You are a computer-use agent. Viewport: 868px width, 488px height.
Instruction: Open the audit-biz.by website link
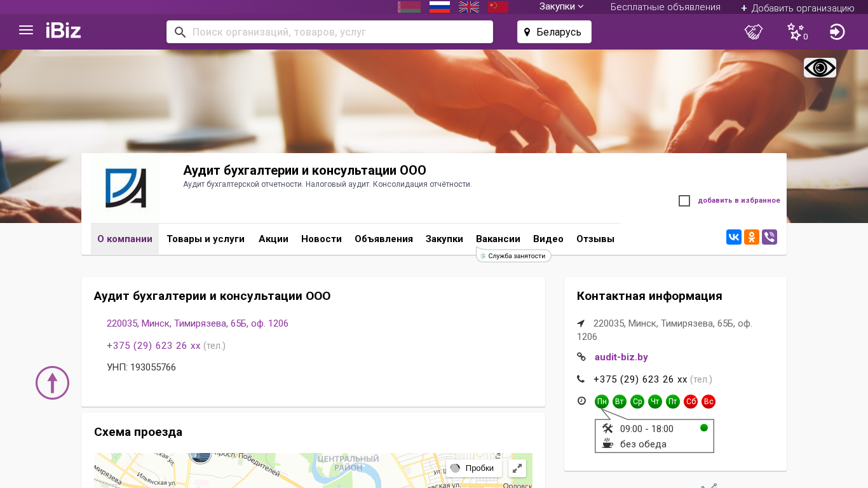(621, 357)
